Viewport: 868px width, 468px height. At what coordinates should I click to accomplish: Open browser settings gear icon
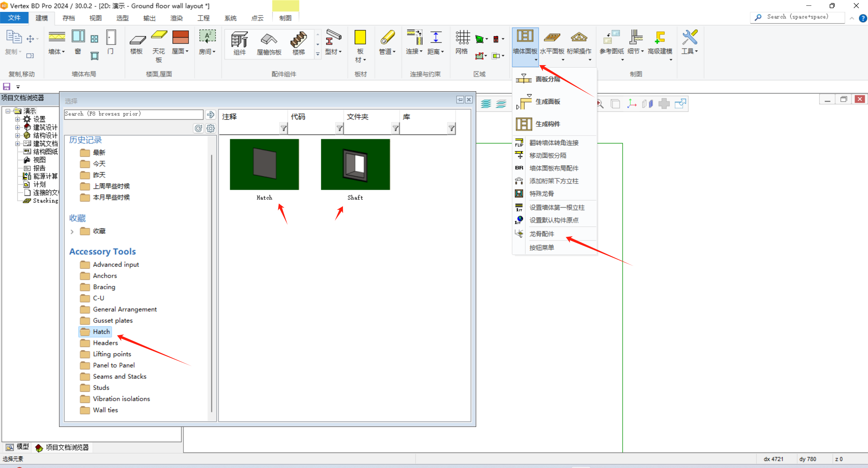[x=211, y=128]
